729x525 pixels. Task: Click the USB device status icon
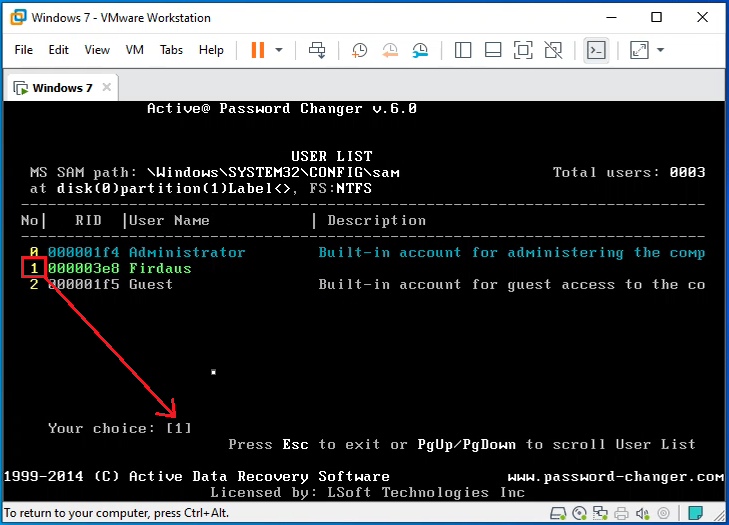(664, 513)
